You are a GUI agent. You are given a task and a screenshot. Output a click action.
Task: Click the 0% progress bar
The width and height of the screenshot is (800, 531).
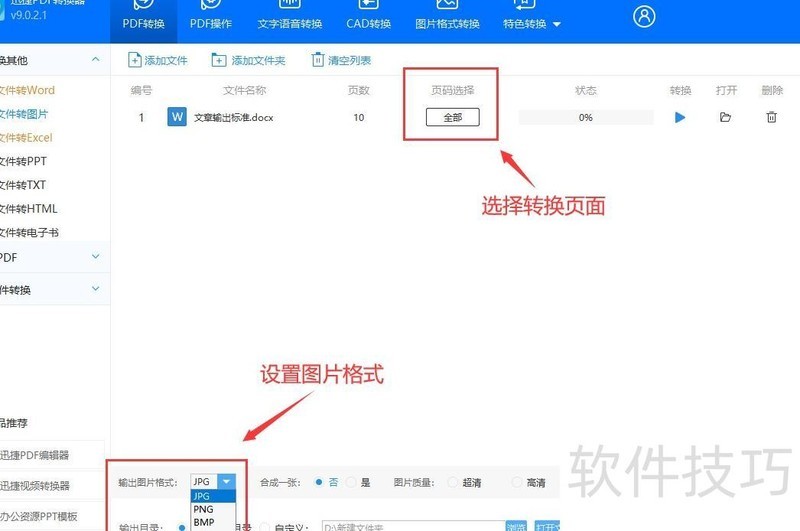click(x=586, y=117)
